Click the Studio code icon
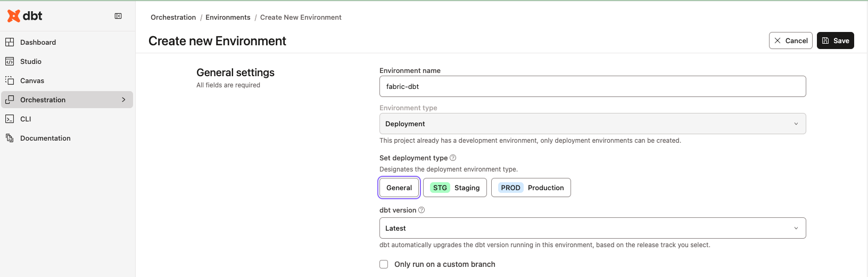The image size is (868, 277). pos(10,61)
